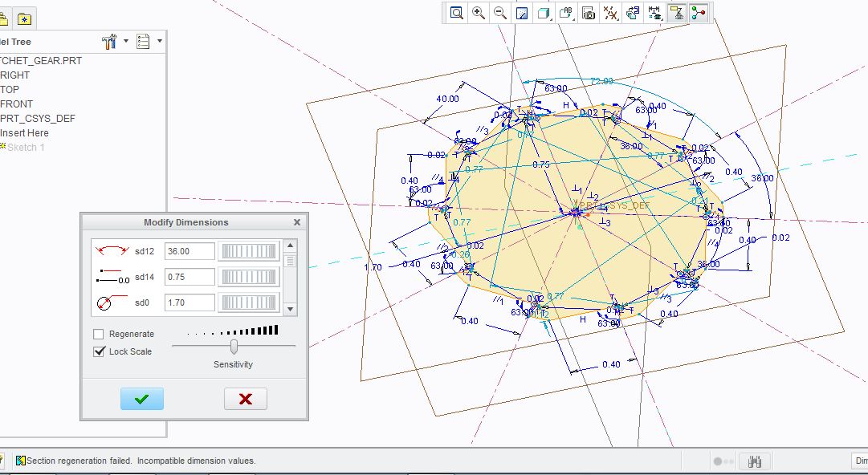The height and width of the screenshot is (475, 868).
Task: Open Model Tree Settings hammer icon
Action: [x=110, y=42]
